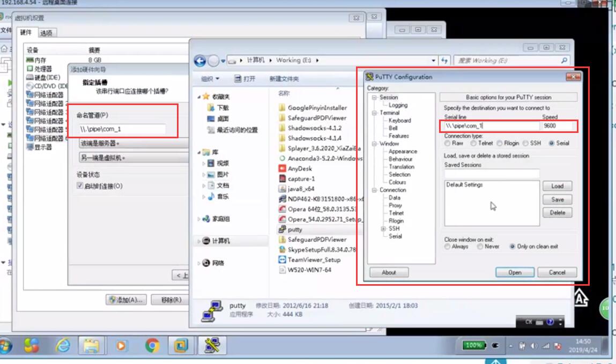Select 计算机 in Explorer navigation pane
This screenshot has width=616, height=364.
click(x=220, y=241)
